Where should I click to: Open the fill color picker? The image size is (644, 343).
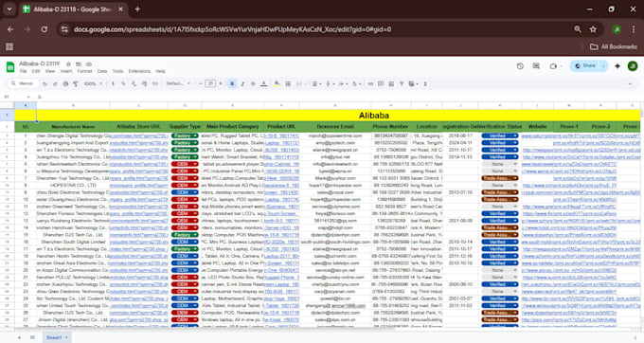pos(277,83)
